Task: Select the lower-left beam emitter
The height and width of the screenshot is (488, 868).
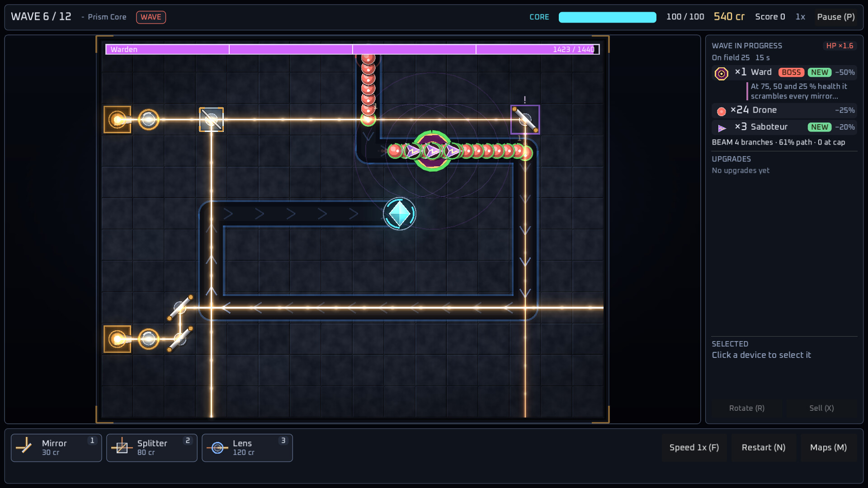Action: [118, 339]
